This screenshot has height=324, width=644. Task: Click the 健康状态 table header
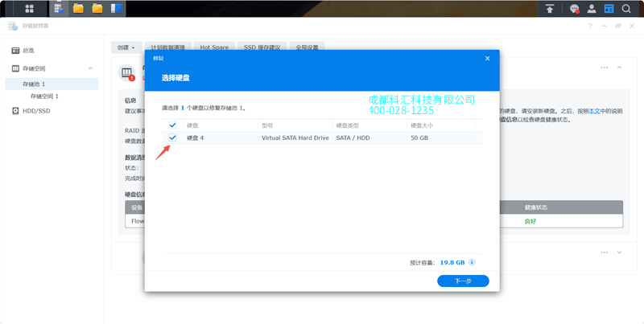535,207
